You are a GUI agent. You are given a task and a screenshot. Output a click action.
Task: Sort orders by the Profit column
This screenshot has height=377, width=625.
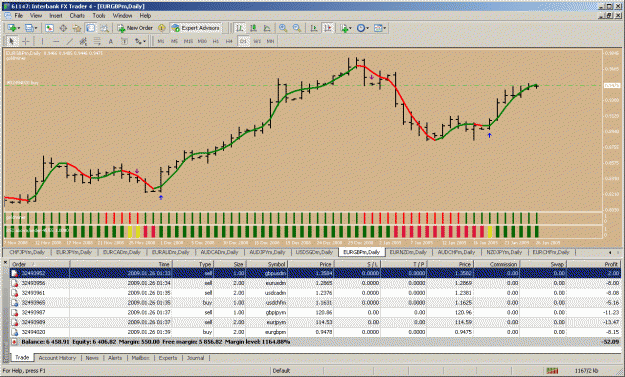(594, 264)
